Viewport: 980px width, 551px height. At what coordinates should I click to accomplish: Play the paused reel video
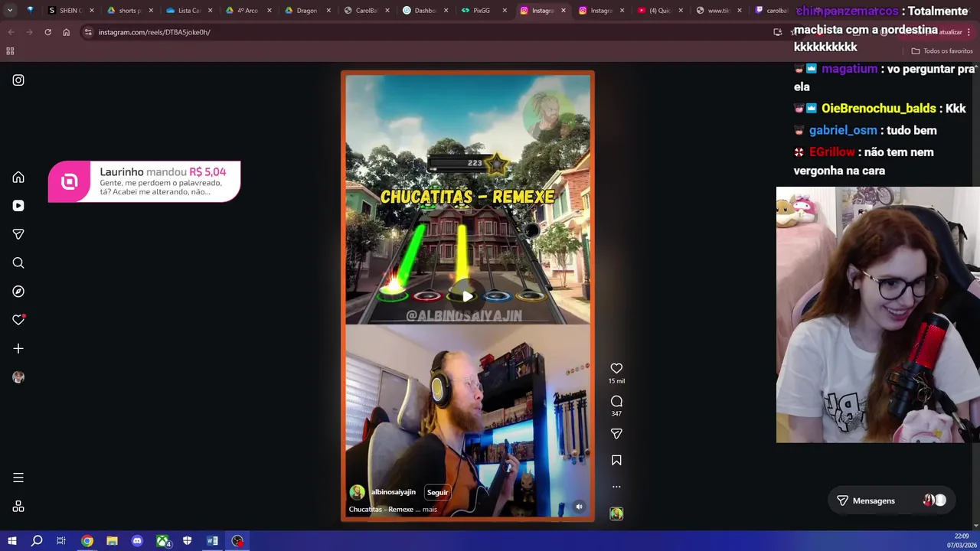click(x=467, y=297)
